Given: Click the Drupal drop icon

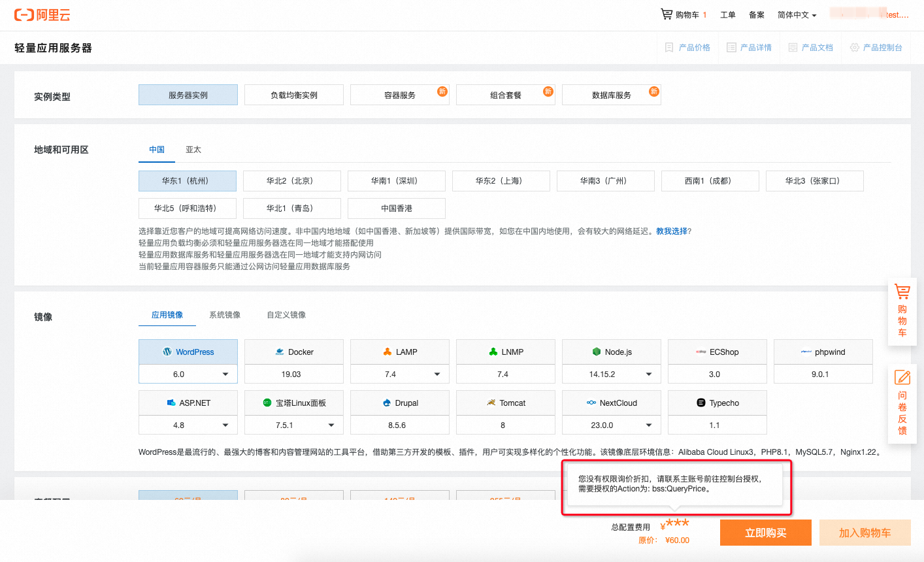Looking at the screenshot, I should pos(387,403).
